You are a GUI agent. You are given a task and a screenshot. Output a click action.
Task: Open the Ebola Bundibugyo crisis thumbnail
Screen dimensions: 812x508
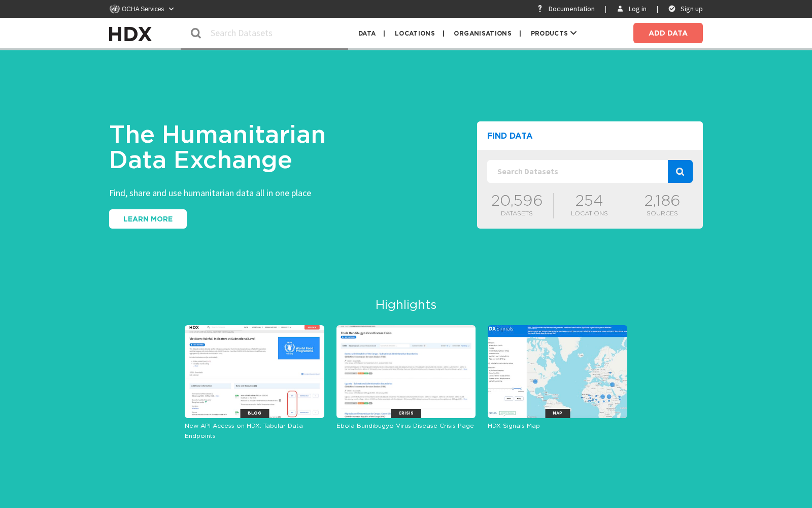(406, 371)
